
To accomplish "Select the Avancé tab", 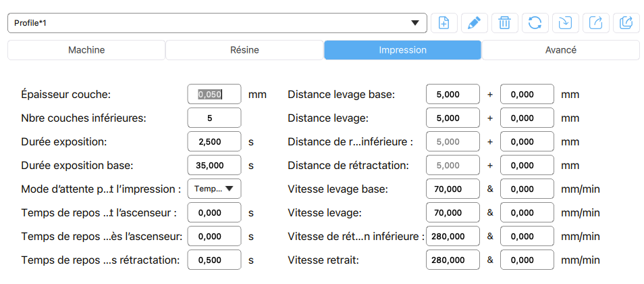I will pos(561,50).
